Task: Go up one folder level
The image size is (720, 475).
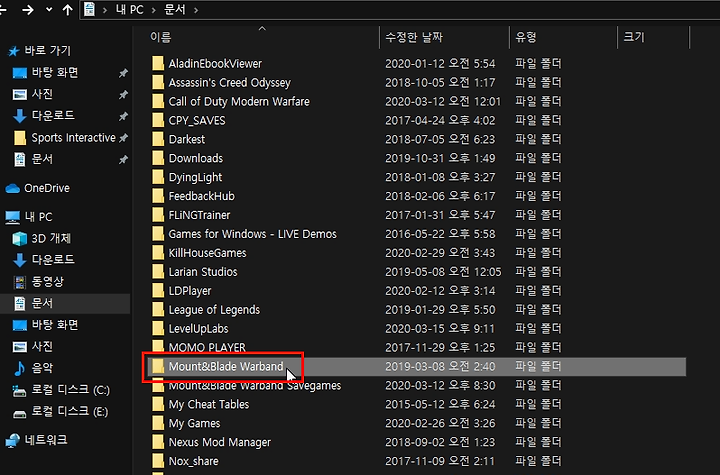Action: pos(68,10)
